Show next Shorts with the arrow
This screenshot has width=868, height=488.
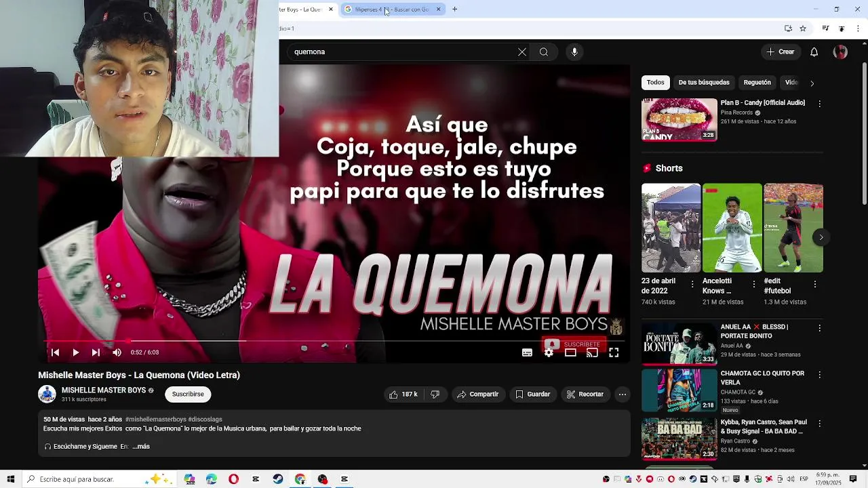click(821, 237)
